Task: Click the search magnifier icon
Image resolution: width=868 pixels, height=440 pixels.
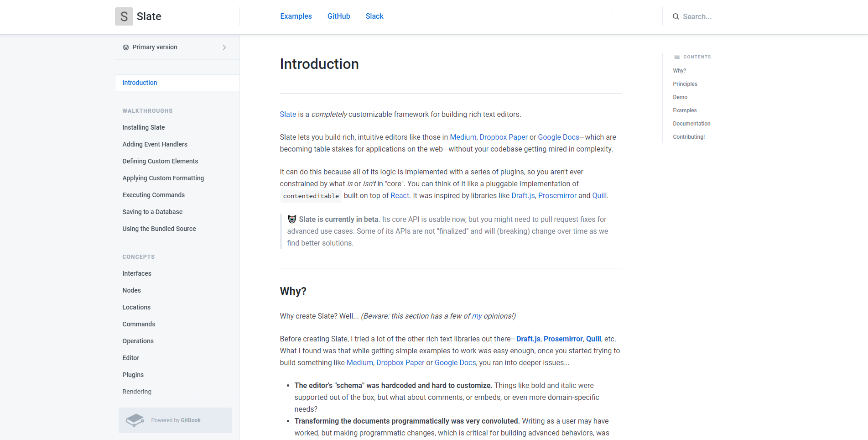Action: tap(676, 16)
